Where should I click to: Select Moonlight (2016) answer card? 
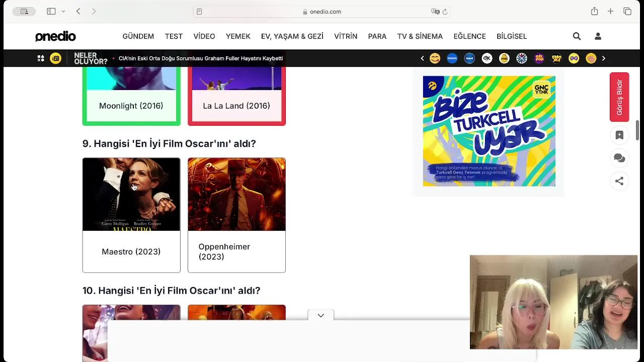coord(131,97)
